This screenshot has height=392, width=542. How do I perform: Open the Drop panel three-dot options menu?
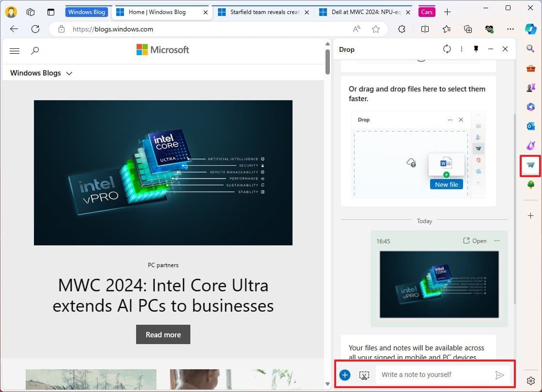(x=461, y=49)
